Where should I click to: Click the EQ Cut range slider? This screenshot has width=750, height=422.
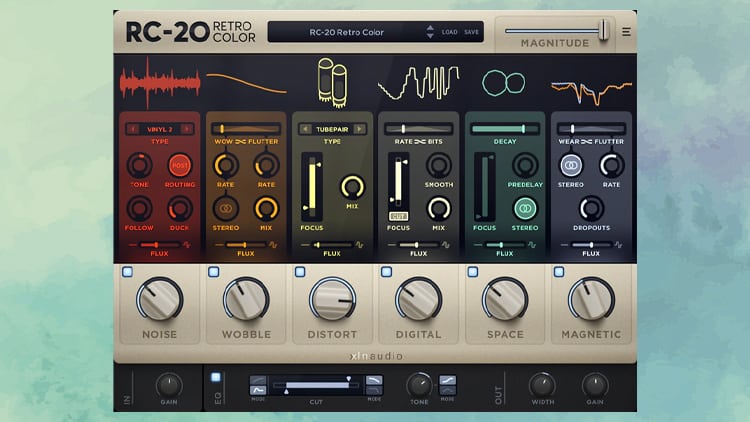(x=316, y=385)
